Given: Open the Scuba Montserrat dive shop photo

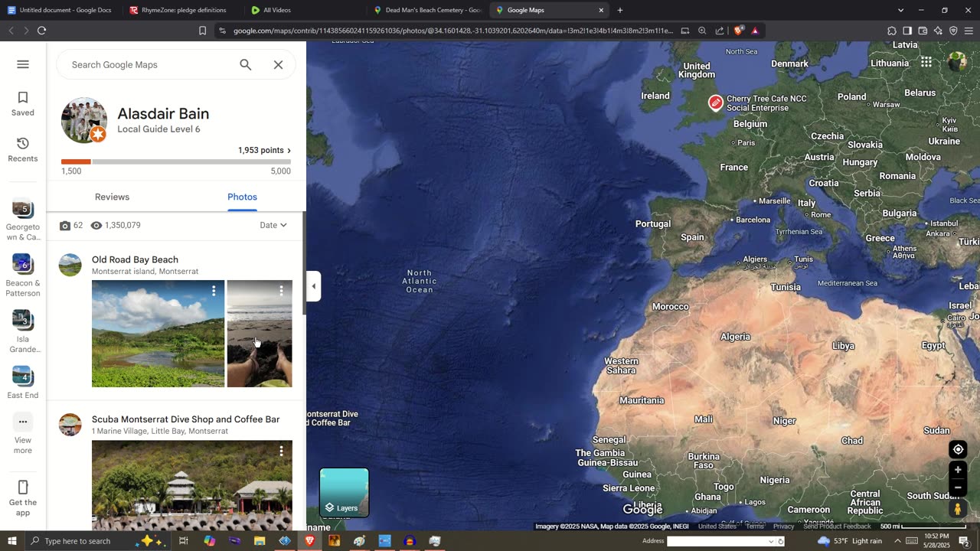Looking at the screenshot, I should pyautogui.click(x=192, y=485).
